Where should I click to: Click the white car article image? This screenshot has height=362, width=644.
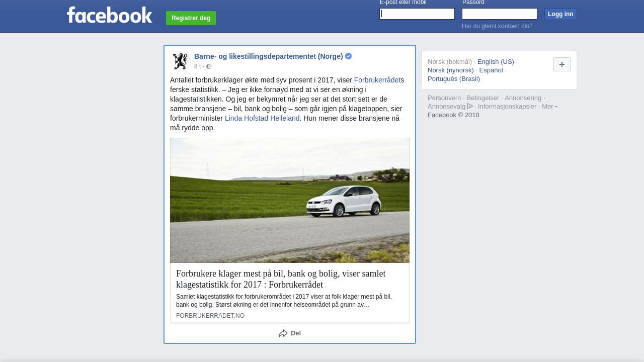pos(290,201)
